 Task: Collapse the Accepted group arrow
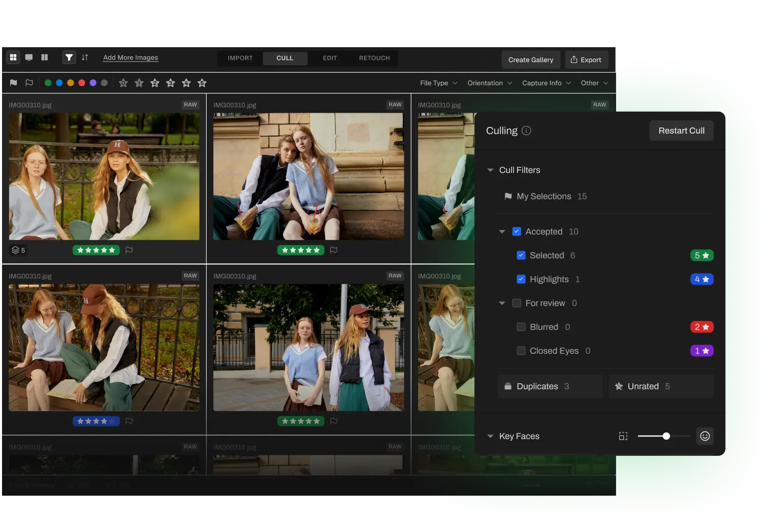pos(502,231)
